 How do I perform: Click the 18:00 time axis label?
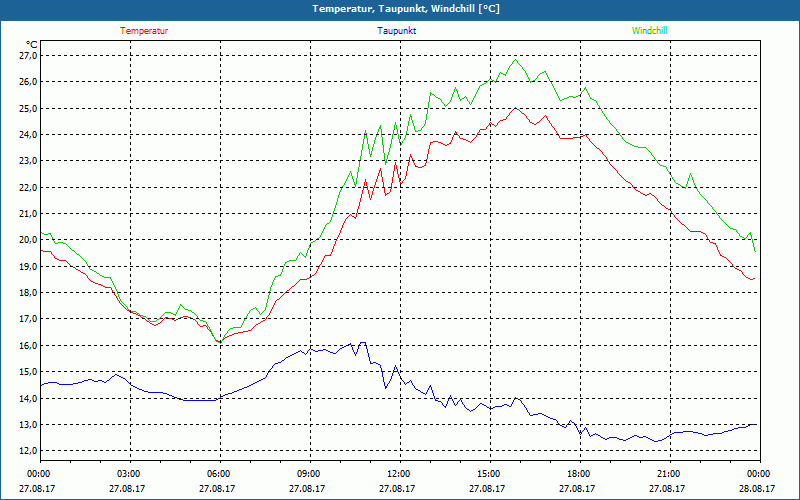(x=578, y=474)
